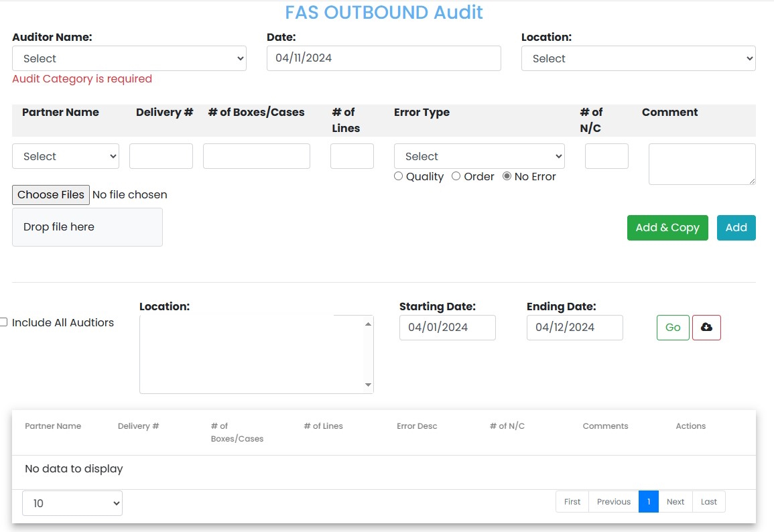The width and height of the screenshot is (774, 532).
Task: Click the Add & Copy button
Action: [667, 228]
